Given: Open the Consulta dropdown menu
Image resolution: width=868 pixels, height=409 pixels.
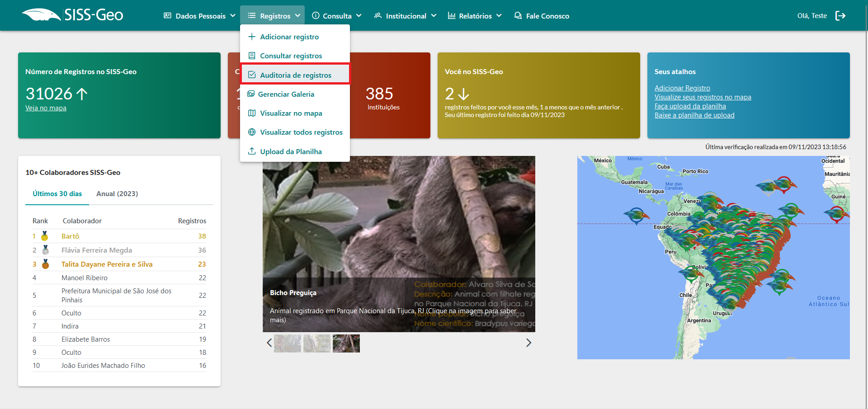Looking at the screenshot, I should [x=337, y=16].
